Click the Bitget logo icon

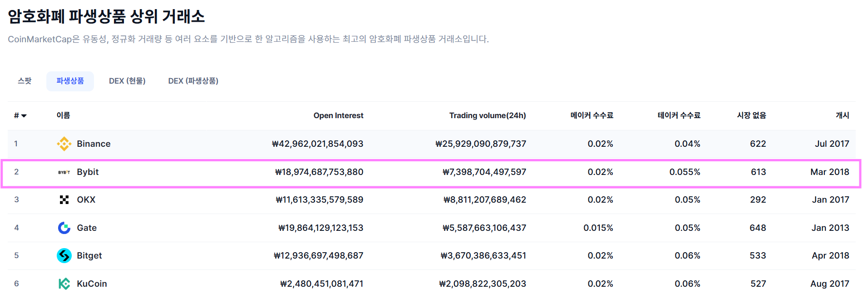(x=64, y=256)
